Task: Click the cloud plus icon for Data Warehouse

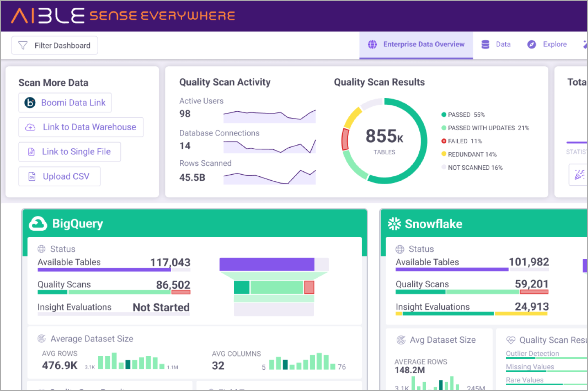Action: [x=30, y=127]
